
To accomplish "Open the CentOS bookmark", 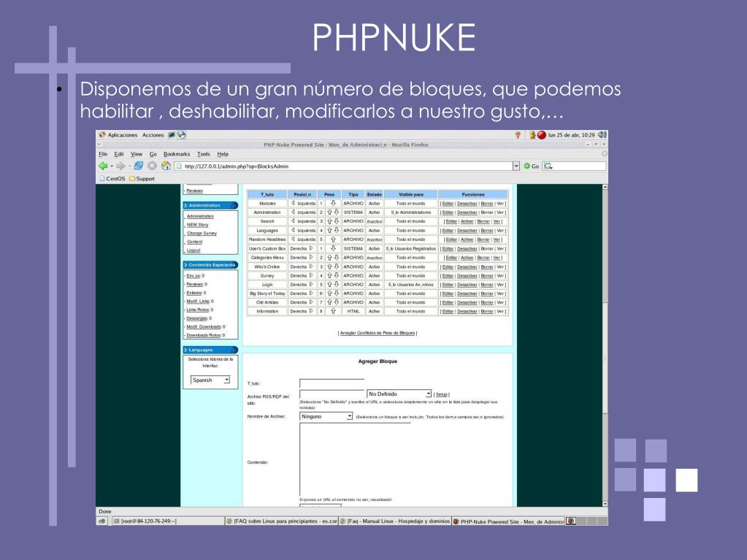I will pos(112,179).
